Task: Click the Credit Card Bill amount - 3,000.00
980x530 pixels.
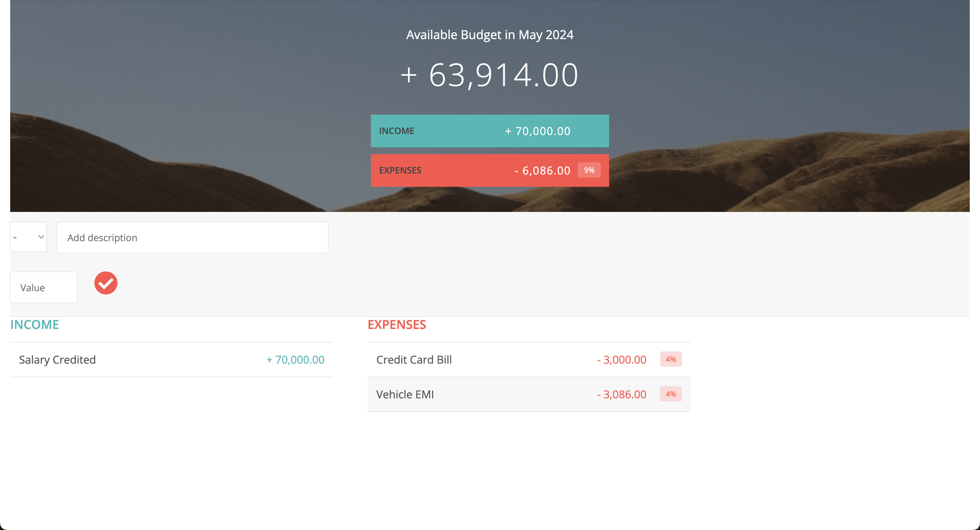Action: (621, 359)
